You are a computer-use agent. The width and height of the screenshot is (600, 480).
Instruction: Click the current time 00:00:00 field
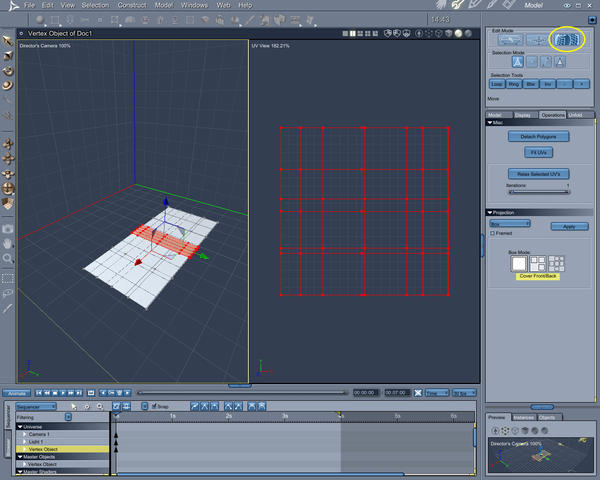coord(365,393)
